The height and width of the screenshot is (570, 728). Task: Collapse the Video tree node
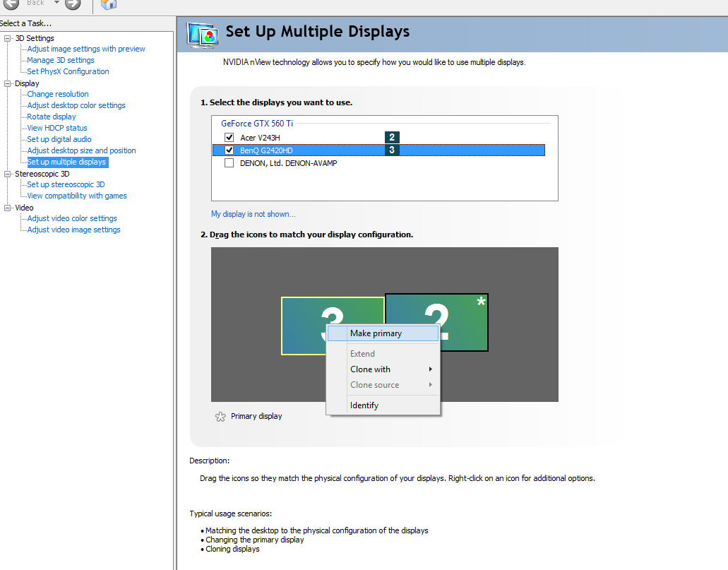coord(8,208)
